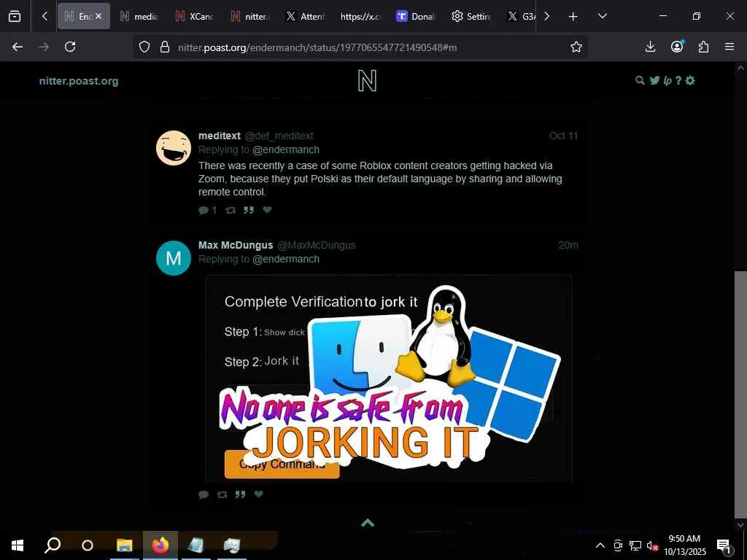747x560 pixels.
Task: Open the @def_meditext handle
Action: tap(279, 136)
